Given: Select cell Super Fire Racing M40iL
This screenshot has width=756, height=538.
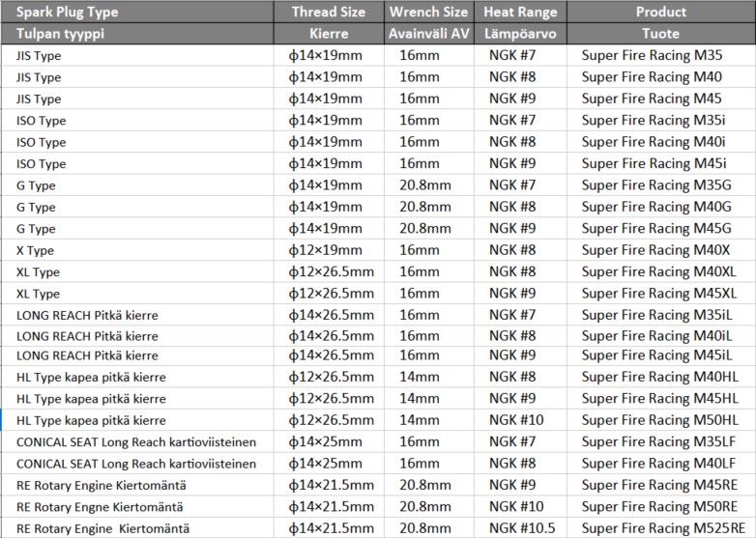Looking at the screenshot, I should click(x=661, y=336).
